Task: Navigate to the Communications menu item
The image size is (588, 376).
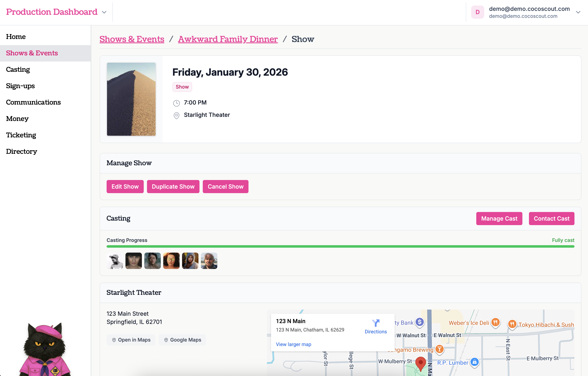Action: (33, 102)
